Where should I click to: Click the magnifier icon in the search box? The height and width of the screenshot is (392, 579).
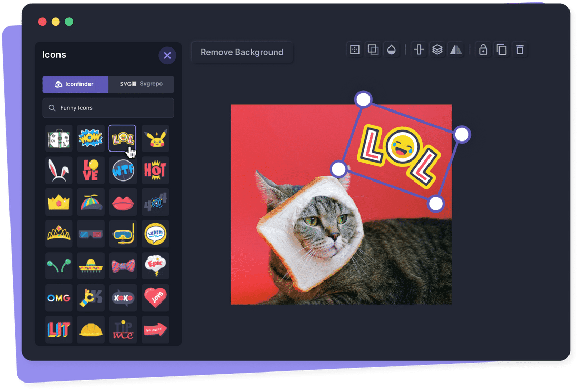point(52,108)
